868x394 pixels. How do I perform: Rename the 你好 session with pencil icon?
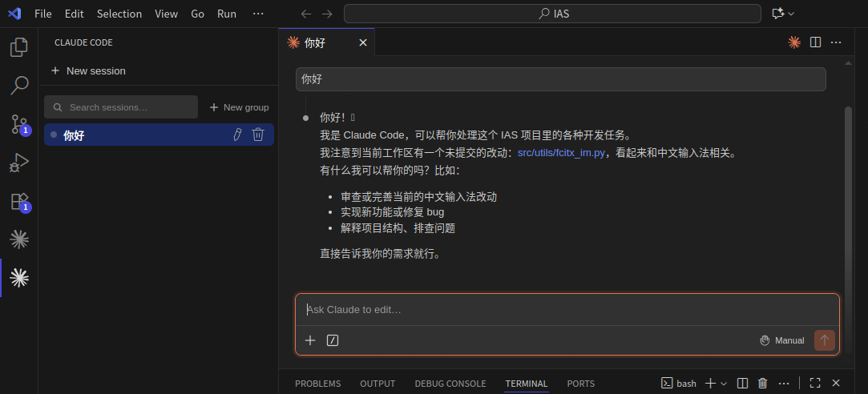pos(237,135)
